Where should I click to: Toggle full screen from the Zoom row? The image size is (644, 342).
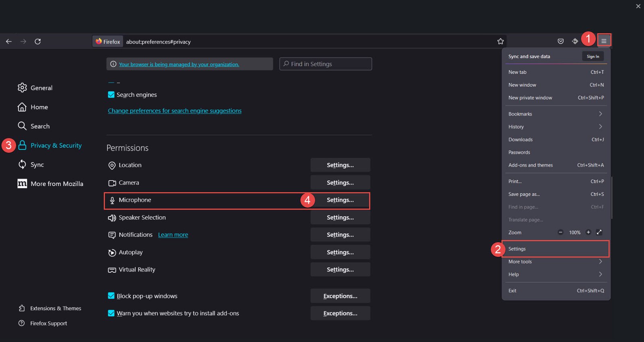[x=599, y=232]
